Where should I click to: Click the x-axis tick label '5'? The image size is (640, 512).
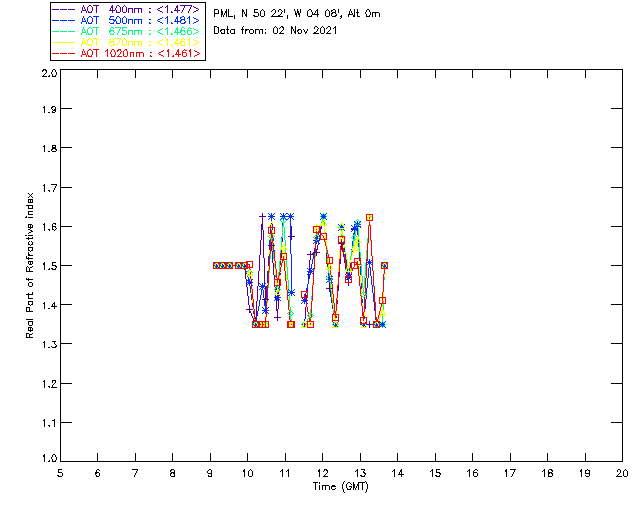coord(60,473)
